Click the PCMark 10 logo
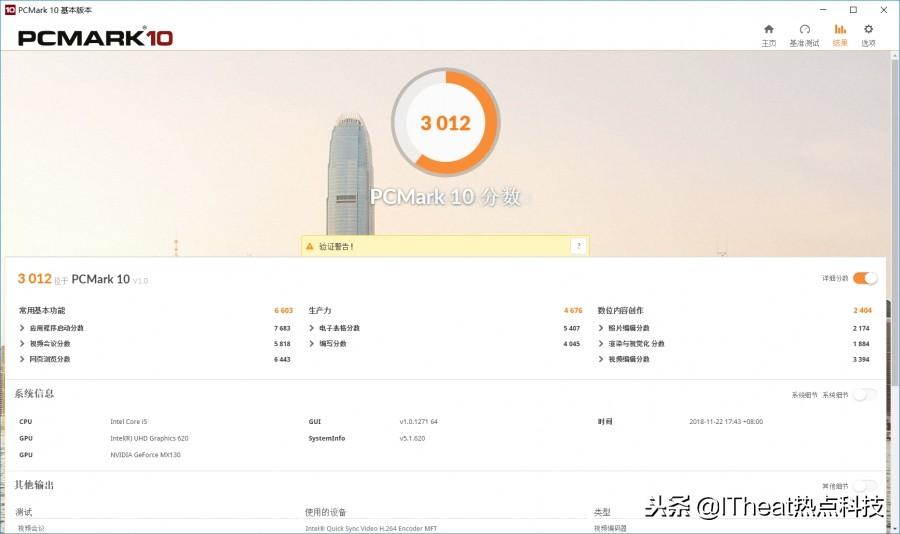900x534 pixels. 95,38
